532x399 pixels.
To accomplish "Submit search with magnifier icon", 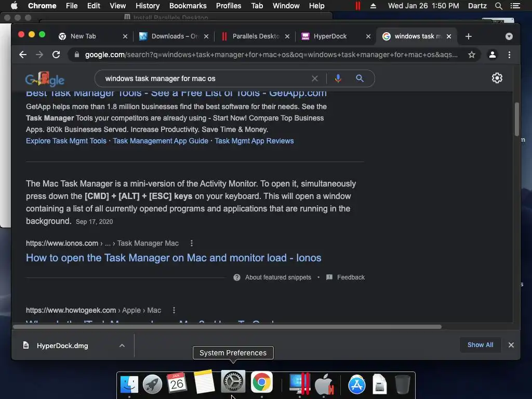I will coord(360,79).
